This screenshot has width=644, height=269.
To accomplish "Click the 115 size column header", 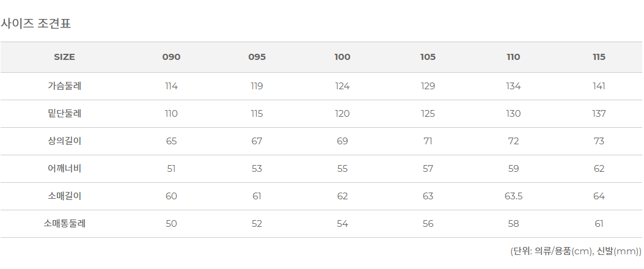I will click(599, 57).
